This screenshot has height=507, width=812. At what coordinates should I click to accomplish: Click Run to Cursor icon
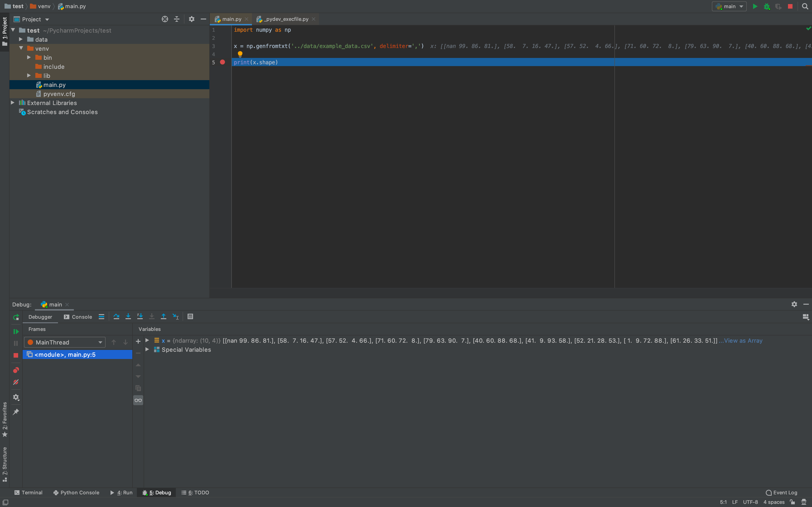tap(176, 317)
